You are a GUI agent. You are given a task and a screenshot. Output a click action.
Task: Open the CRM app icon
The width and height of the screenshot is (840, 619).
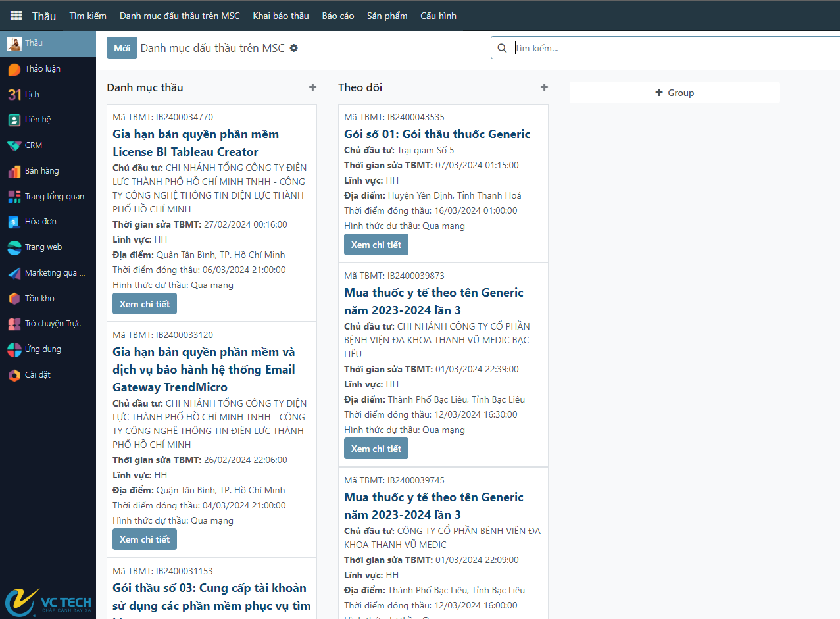pos(14,145)
